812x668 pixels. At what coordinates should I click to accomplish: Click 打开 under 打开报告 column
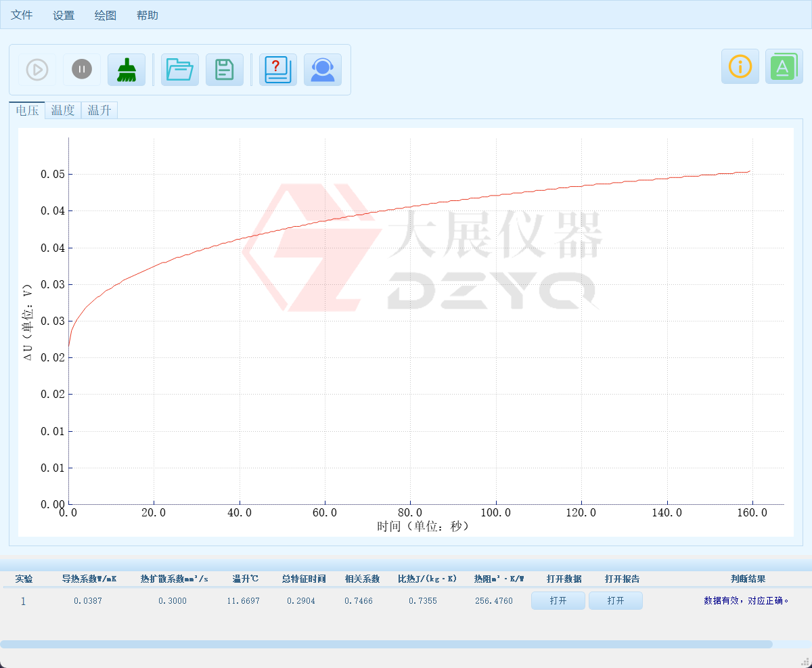click(615, 600)
